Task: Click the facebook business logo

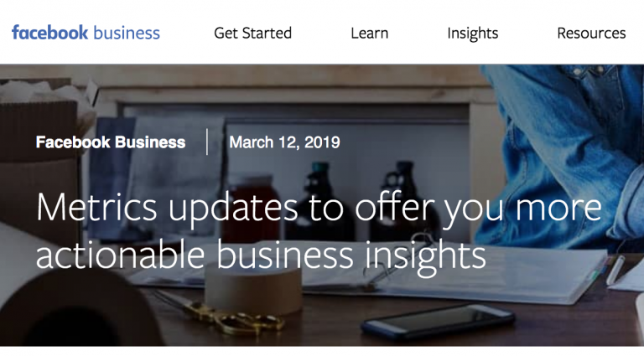Action: [86, 33]
